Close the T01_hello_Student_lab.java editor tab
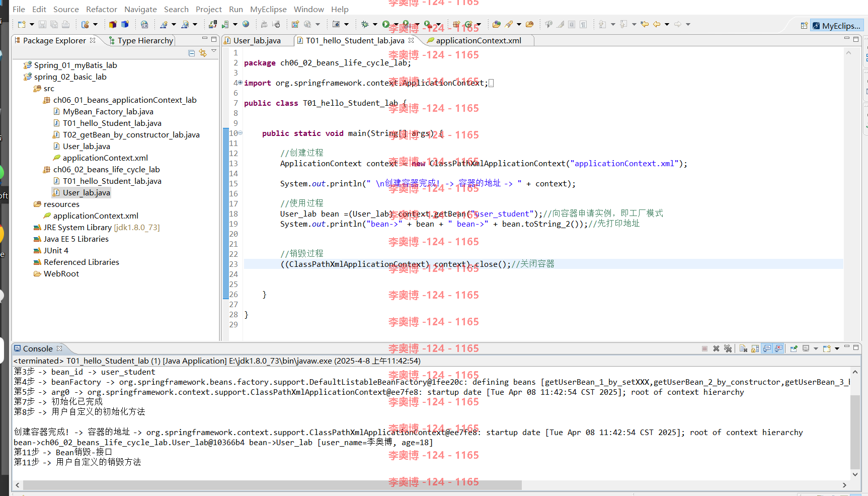The width and height of the screenshot is (868, 496). (411, 40)
